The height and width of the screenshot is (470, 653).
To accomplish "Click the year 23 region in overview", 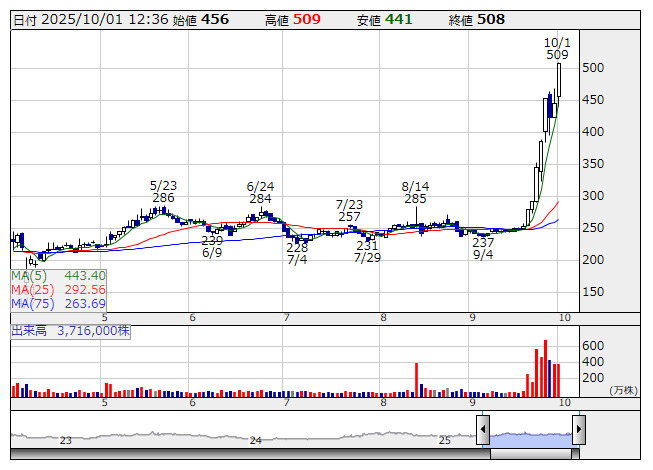I will (66, 440).
